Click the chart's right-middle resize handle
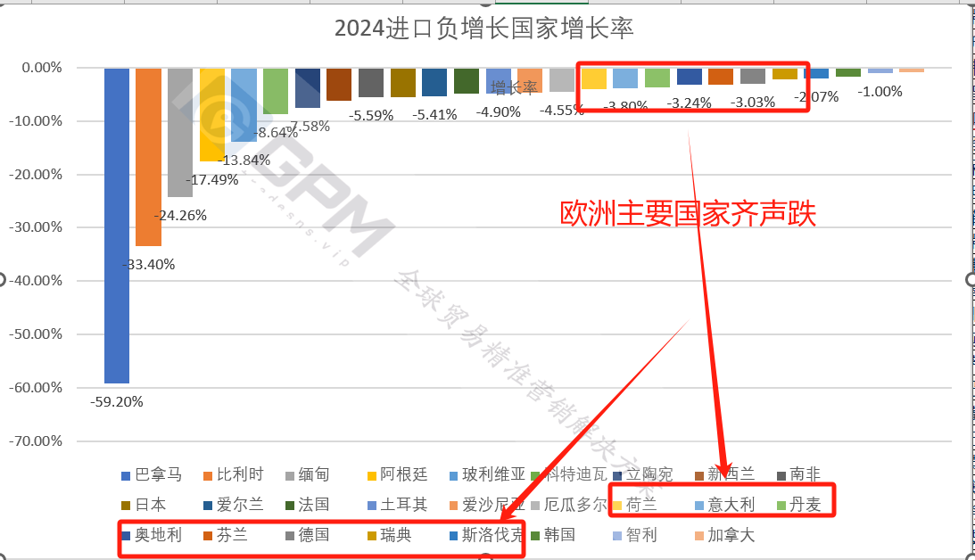The width and height of the screenshot is (975, 560). click(x=971, y=280)
